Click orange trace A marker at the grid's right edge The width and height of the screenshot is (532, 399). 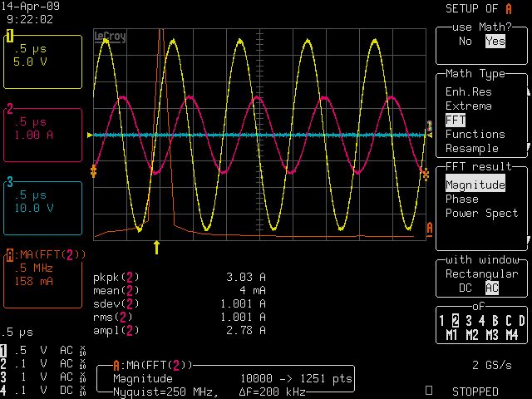point(430,228)
